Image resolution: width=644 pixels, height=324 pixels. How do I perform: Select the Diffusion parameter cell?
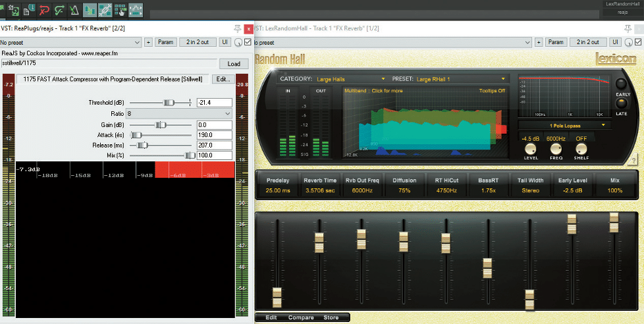point(404,185)
